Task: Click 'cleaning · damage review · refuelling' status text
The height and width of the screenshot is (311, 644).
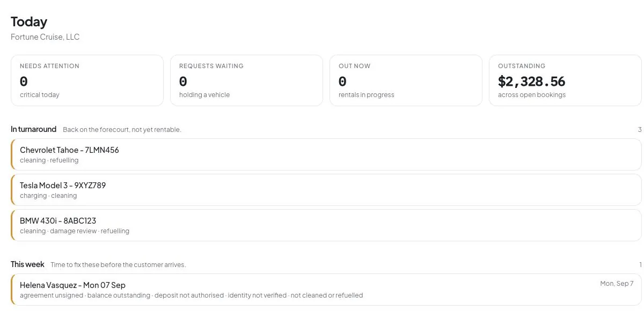Action: point(75,231)
